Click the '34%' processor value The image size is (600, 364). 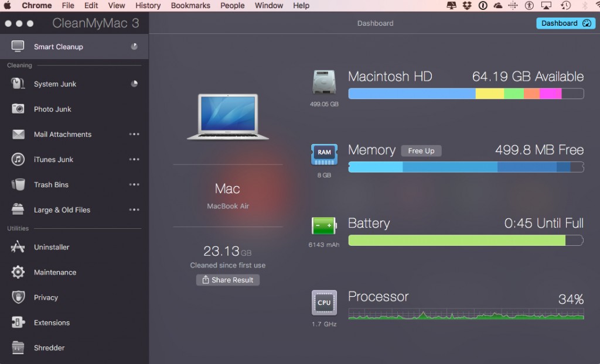571,299
